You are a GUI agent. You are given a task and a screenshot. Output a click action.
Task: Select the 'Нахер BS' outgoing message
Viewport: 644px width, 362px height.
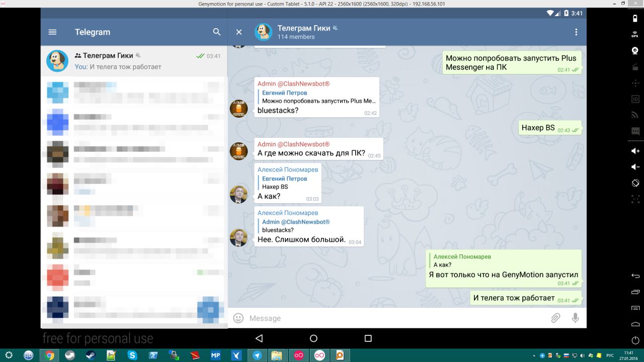[550, 128]
